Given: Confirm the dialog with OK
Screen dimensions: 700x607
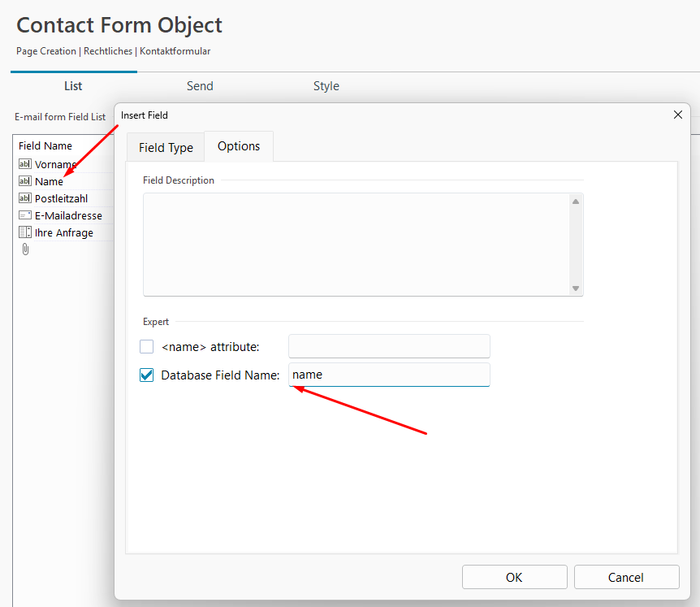Looking at the screenshot, I should pyautogui.click(x=514, y=578).
